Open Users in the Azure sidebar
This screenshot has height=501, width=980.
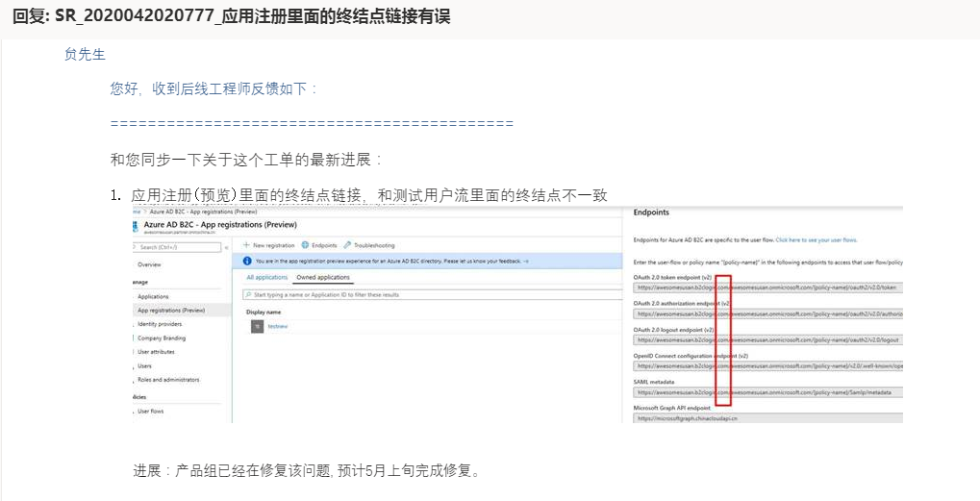click(x=144, y=366)
